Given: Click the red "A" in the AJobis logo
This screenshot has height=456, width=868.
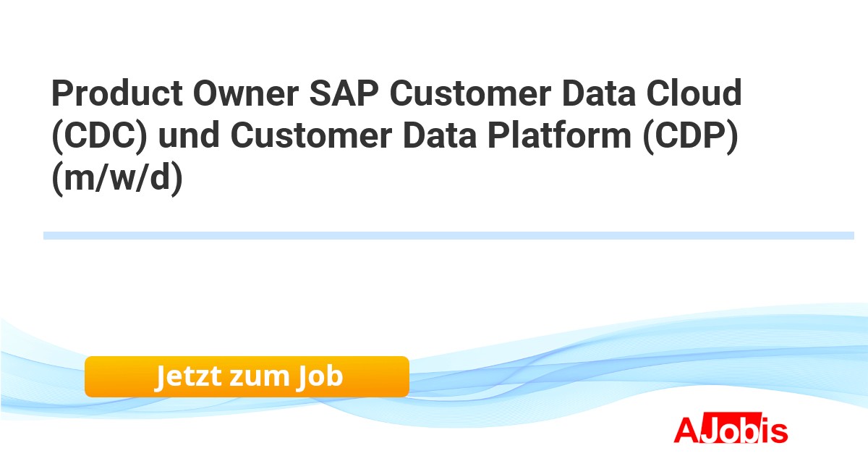Looking at the screenshot, I should [686, 431].
